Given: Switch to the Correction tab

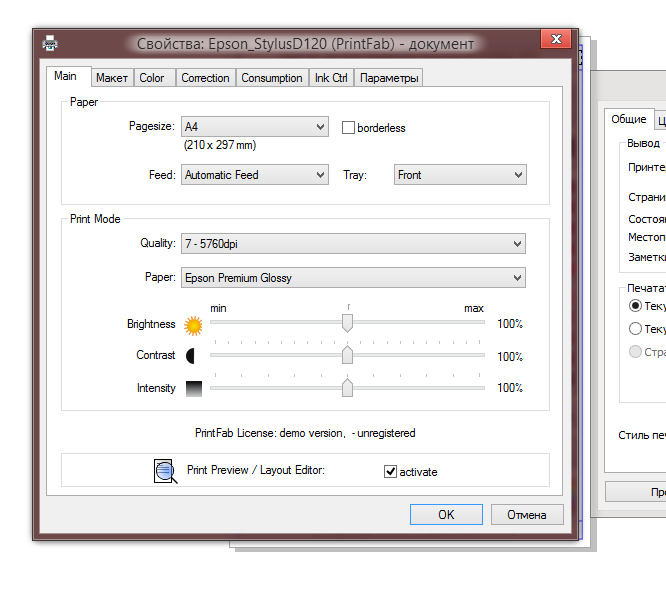Looking at the screenshot, I should (x=206, y=78).
